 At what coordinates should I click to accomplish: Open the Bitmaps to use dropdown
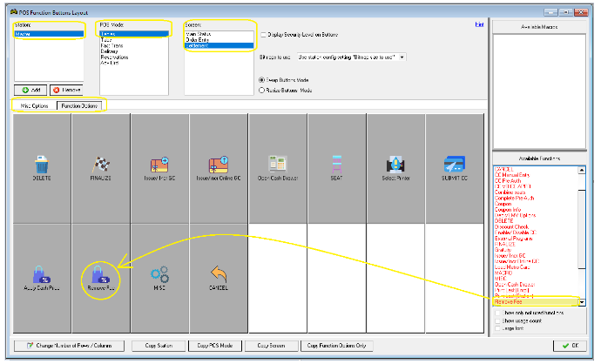tap(402, 57)
